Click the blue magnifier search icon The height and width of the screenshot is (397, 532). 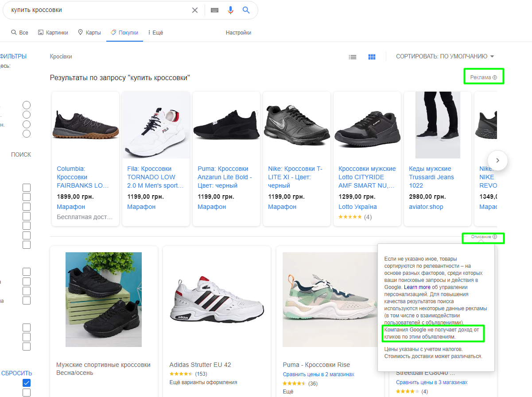tap(246, 10)
